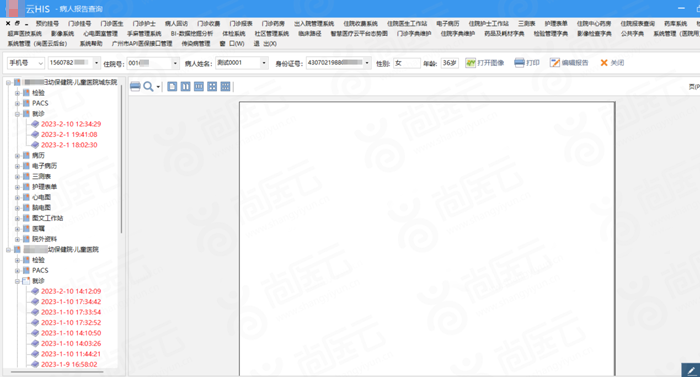Expand the 电子病历 tree node
700x377 pixels.
pos(17,166)
